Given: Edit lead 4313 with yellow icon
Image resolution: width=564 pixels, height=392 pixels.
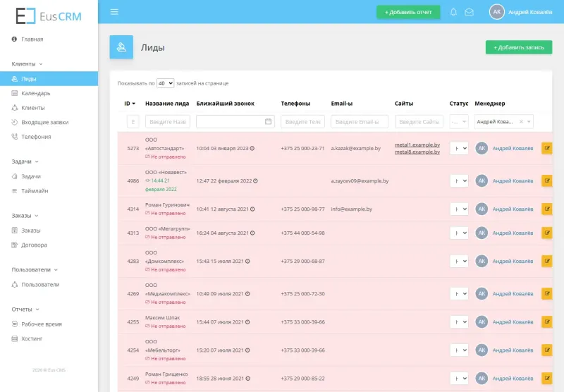Looking at the screenshot, I should click(x=547, y=233).
